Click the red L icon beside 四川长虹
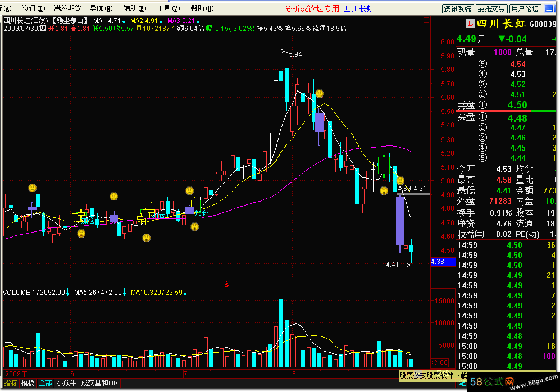Viewport: 560px width, 392px height. click(x=470, y=24)
